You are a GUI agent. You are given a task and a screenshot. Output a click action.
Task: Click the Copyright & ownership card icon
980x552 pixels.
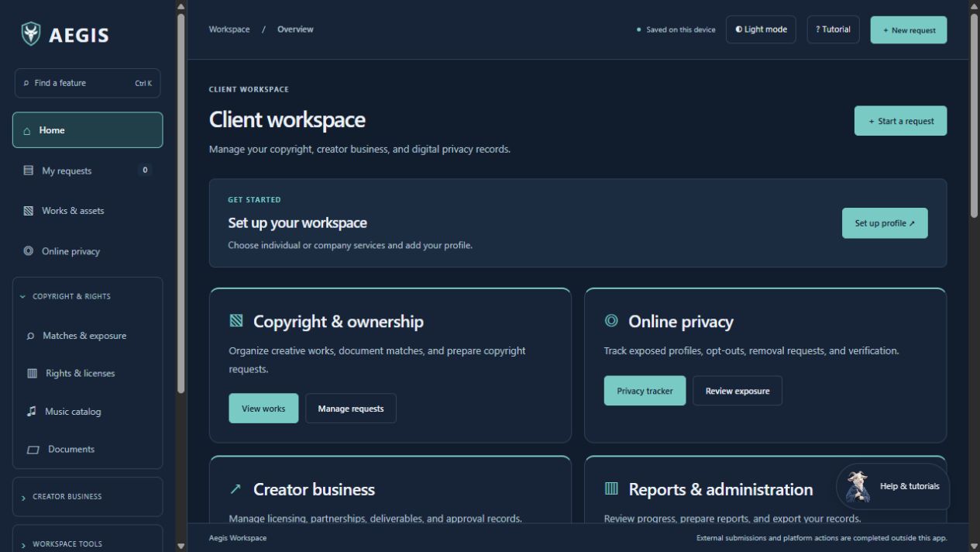236,321
